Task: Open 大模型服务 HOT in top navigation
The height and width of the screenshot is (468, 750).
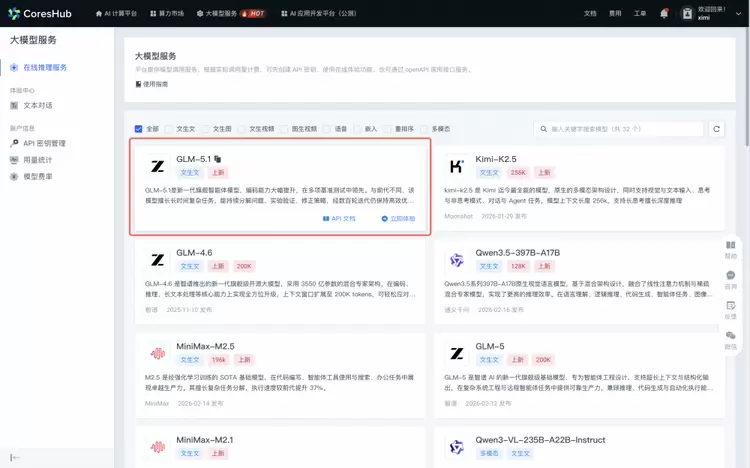Action: (x=236, y=14)
